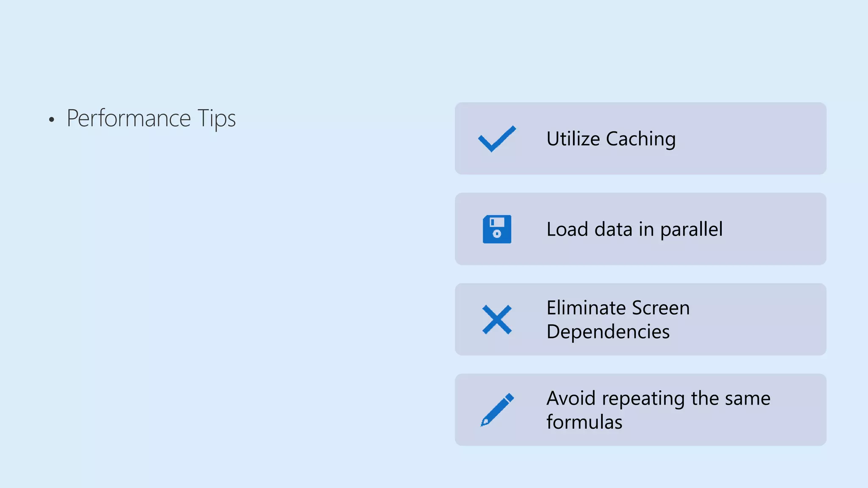This screenshot has height=488, width=868.
Task: Click the word Tips in heading
Action: click(x=217, y=118)
